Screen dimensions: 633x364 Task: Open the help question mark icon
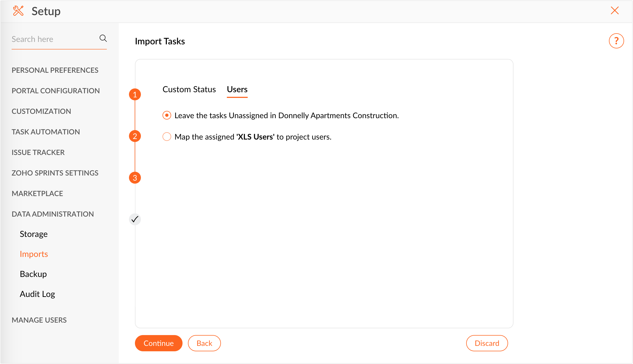coord(616,41)
